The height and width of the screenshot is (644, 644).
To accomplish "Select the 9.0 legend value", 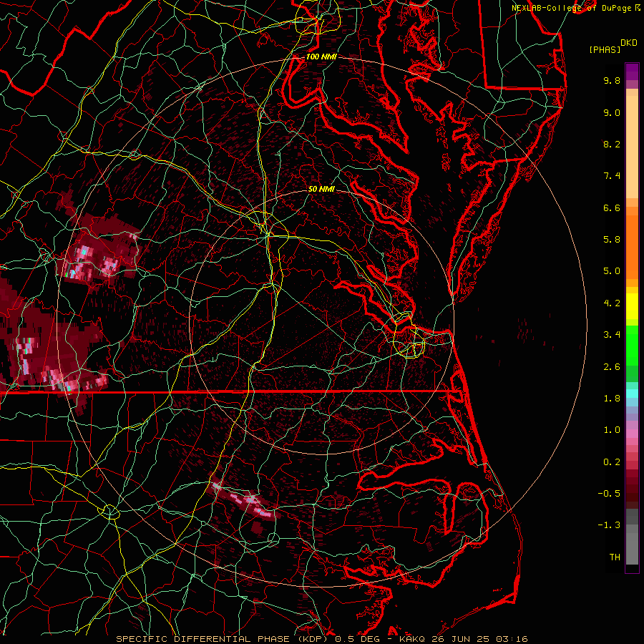I will coord(612,112).
